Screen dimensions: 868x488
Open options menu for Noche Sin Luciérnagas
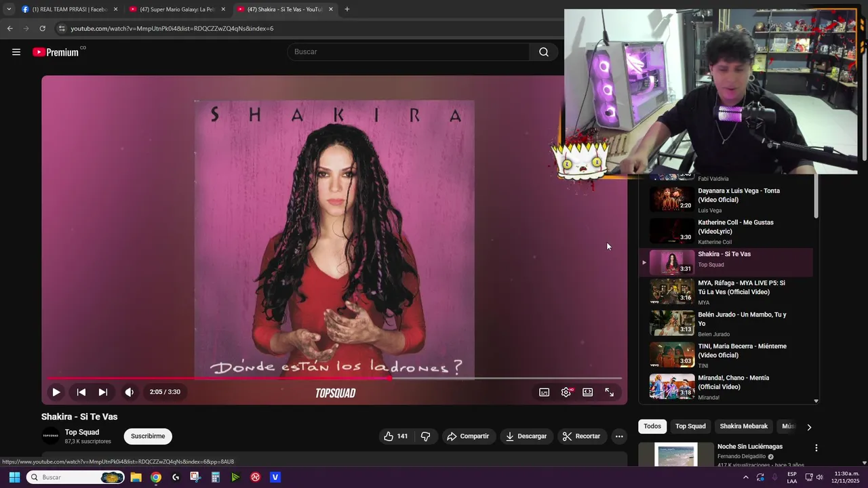pyautogui.click(x=816, y=448)
